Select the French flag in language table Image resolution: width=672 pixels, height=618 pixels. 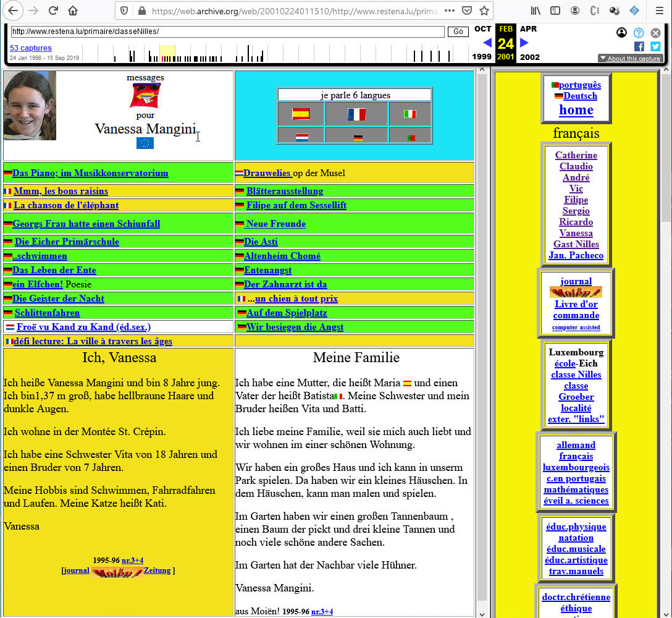[356, 114]
